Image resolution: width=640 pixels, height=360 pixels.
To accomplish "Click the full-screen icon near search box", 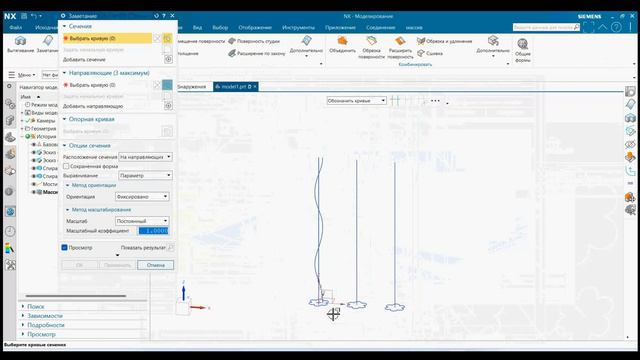I will point(589,27).
